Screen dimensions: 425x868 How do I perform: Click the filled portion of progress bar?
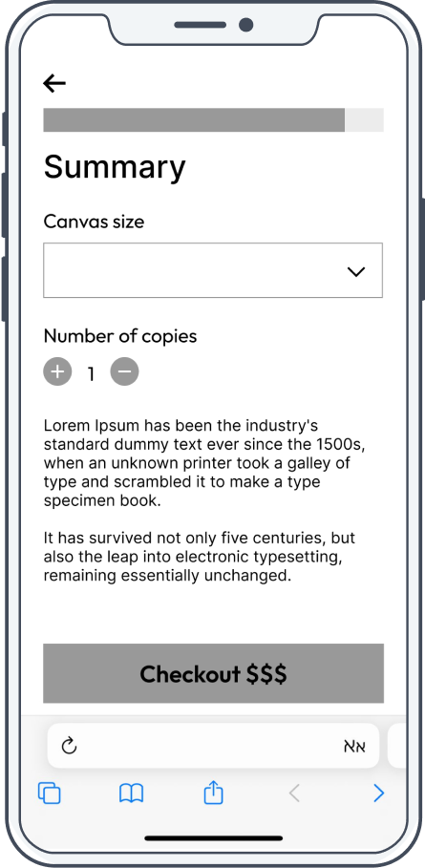coord(194,120)
